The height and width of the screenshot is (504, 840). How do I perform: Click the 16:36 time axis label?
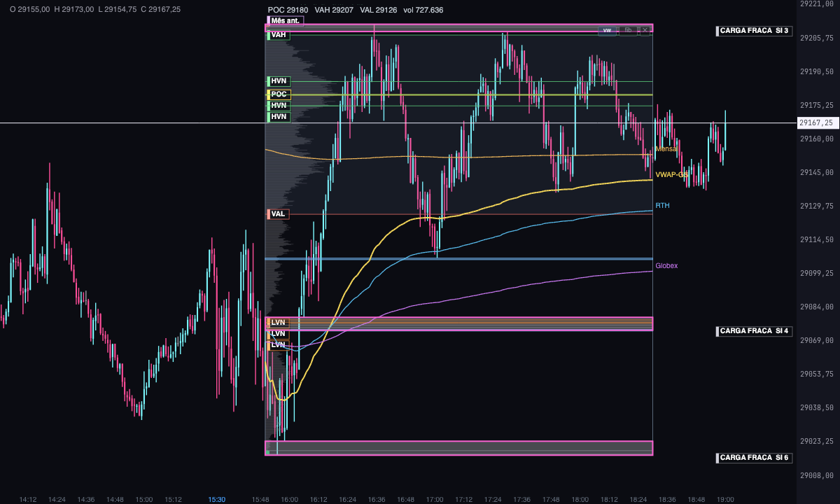pos(377,500)
